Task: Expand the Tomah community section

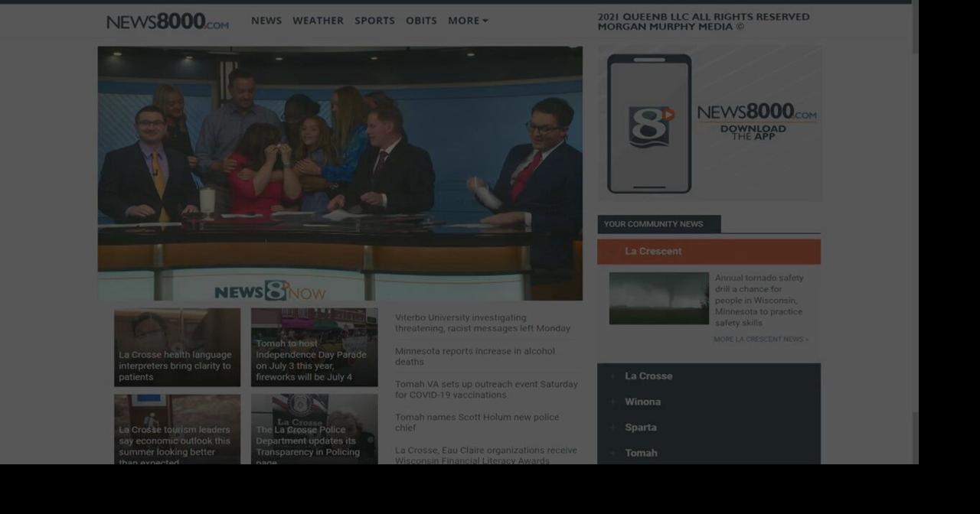Action: coord(641,453)
